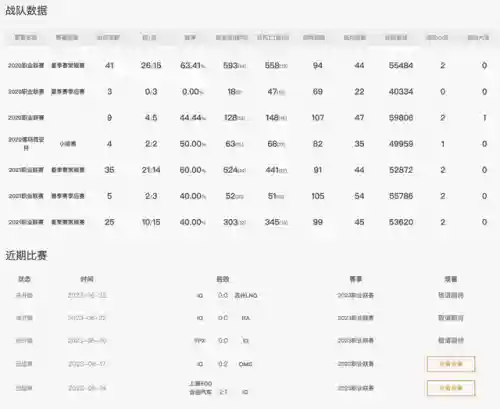The width and height of the screenshot is (500, 409).
Task: Click the 状态 column header
Action: [x=24, y=279]
